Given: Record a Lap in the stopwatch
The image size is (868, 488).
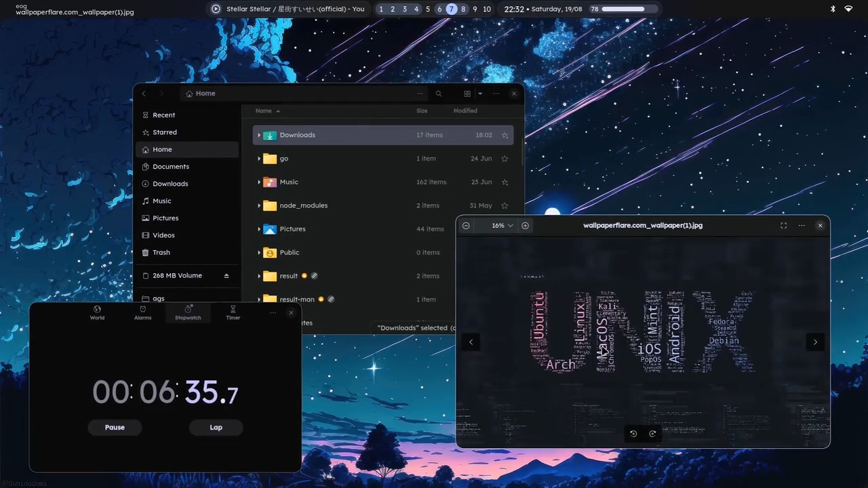Looking at the screenshot, I should (216, 428).
